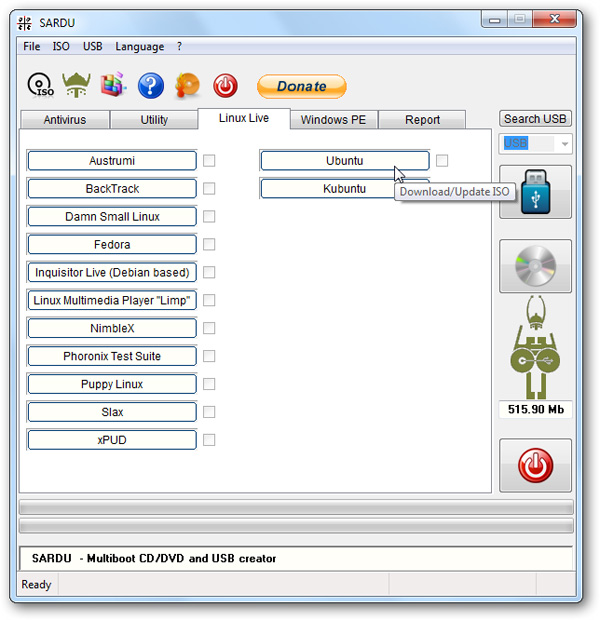Click the small red power toolbar icon

[x=225, y=85]
